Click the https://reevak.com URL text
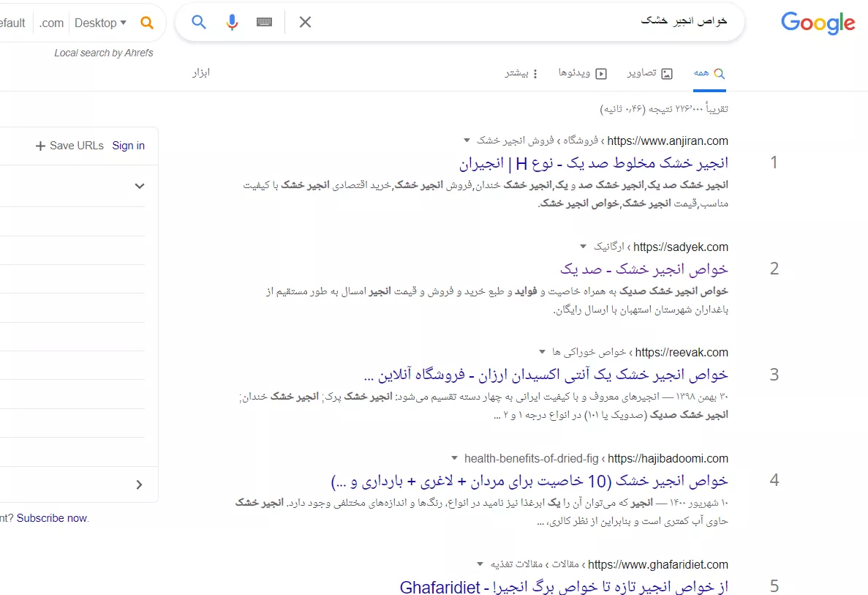Image resolution: width=868 pixels, height=595 pixels. (682, 352)
